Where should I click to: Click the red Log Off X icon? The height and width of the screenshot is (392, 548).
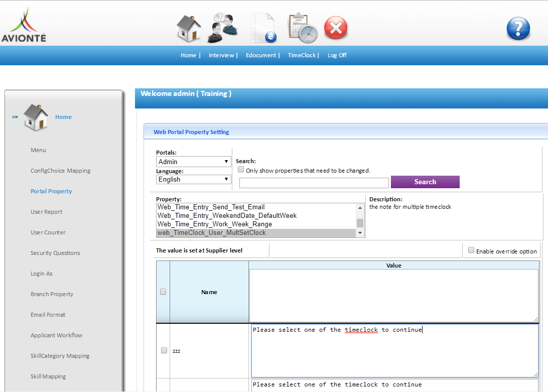336,28
